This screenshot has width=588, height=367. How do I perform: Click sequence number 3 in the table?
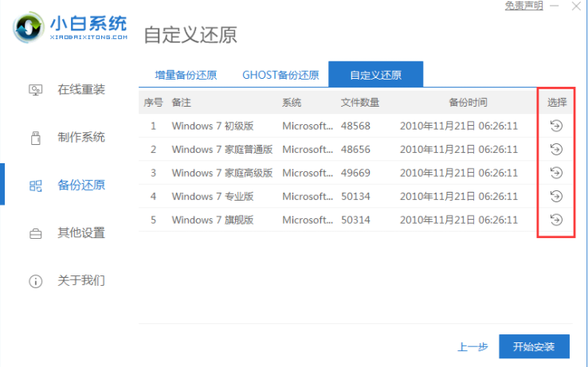[153, 173]
